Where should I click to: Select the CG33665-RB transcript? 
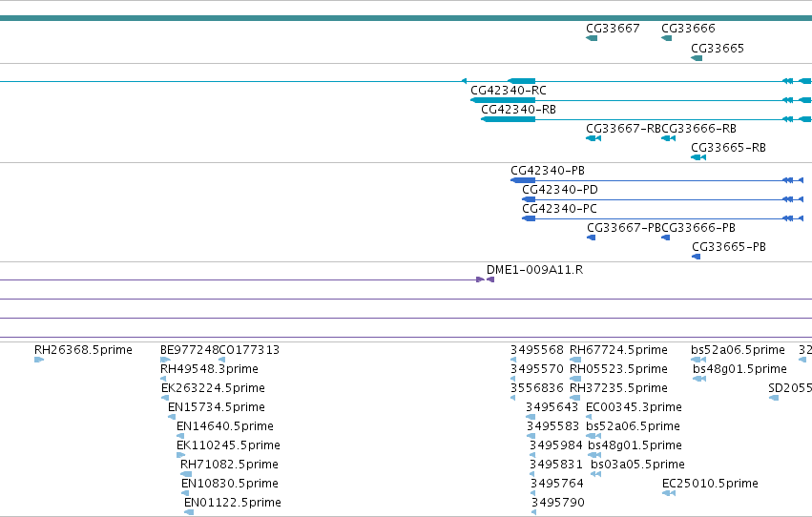click(728, 148)
